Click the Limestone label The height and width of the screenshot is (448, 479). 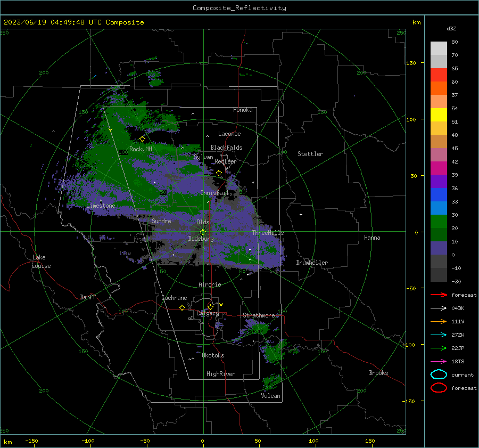[x=101, y=206]
